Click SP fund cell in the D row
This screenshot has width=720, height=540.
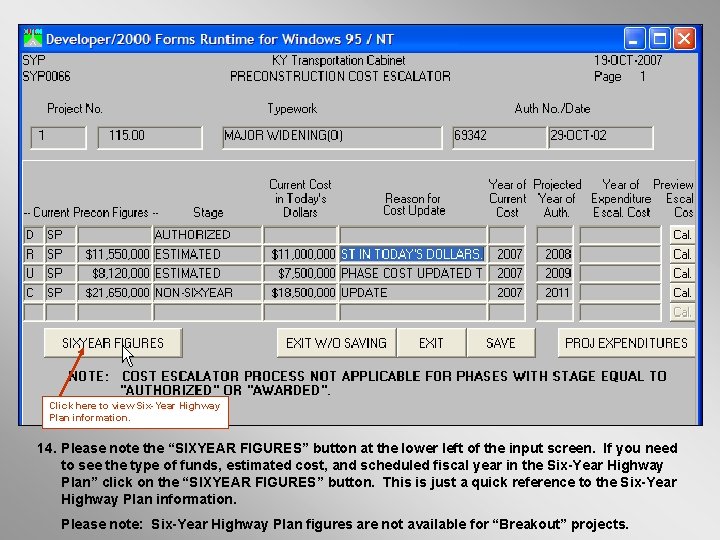tap(61, 235)
